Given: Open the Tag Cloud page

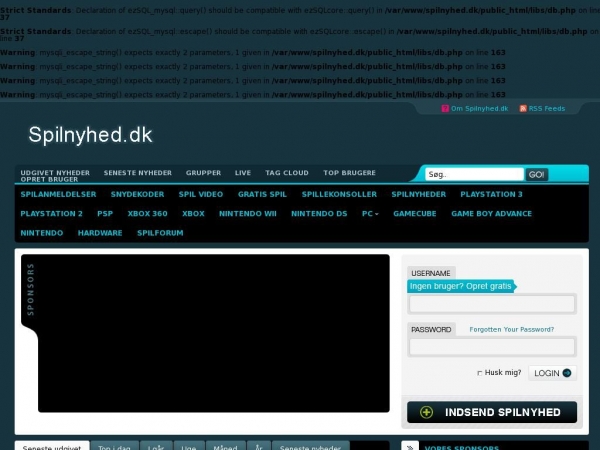Looking at the screenshot, I should click(x=287, y=173).
